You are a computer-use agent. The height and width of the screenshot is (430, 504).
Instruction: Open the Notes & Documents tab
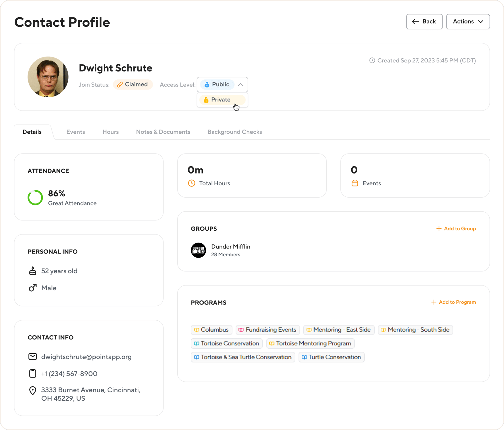[x=163, y=132]
